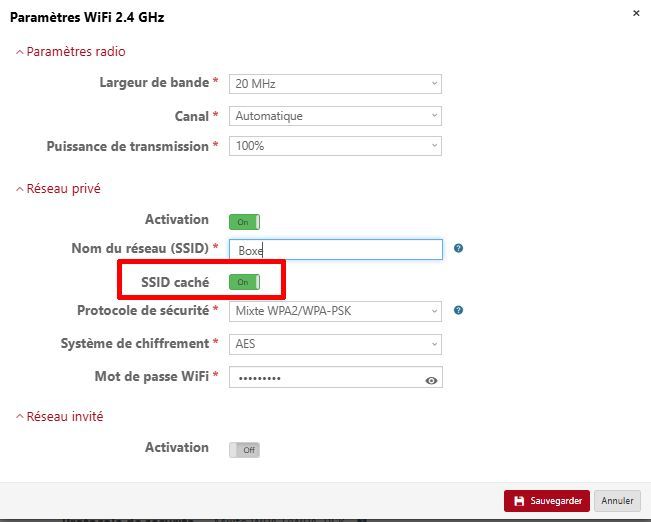Viewport: 651px width, 522px height.
Task: Open the Canal dropdown
Action: (x=335, y=116)
